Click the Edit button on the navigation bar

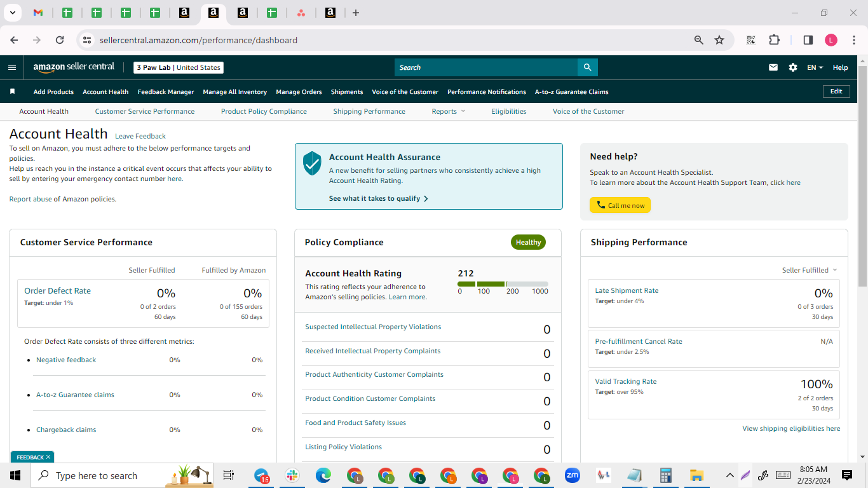836,91
